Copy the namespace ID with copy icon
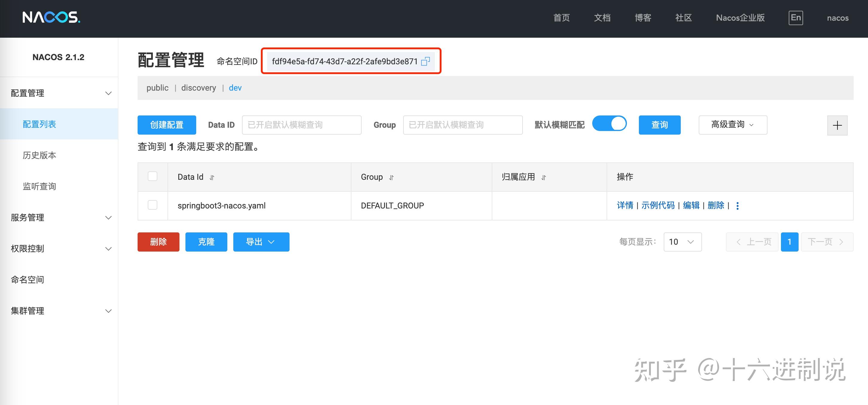This screenshot has height=405, width=868. point(426,61)
